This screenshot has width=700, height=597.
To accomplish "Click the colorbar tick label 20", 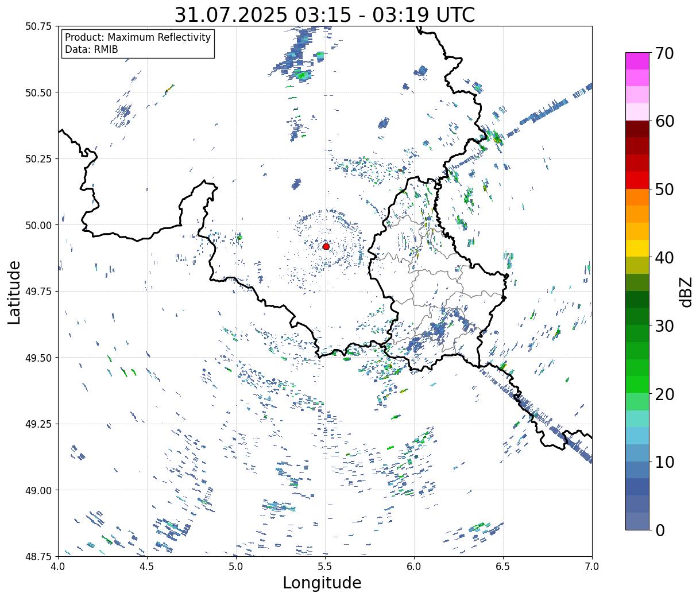I will pyautogui.click(x=664, y=394).
